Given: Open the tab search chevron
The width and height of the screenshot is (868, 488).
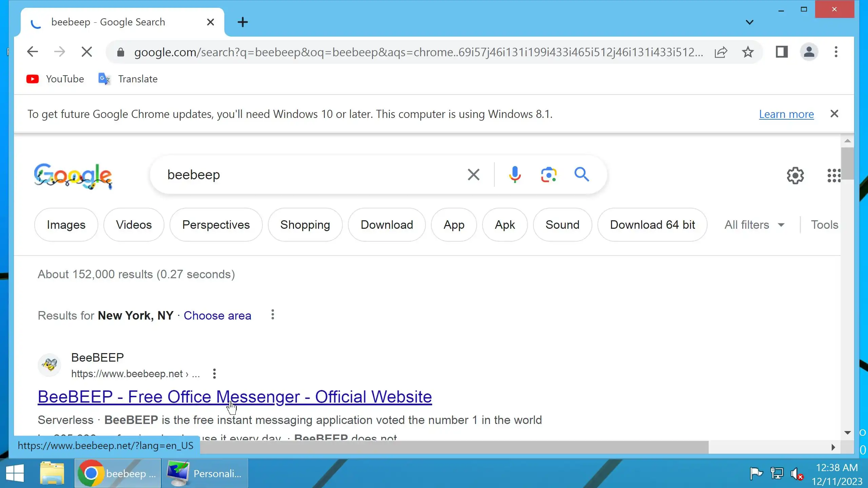Looking at the screenshot, I should point(750,22).
